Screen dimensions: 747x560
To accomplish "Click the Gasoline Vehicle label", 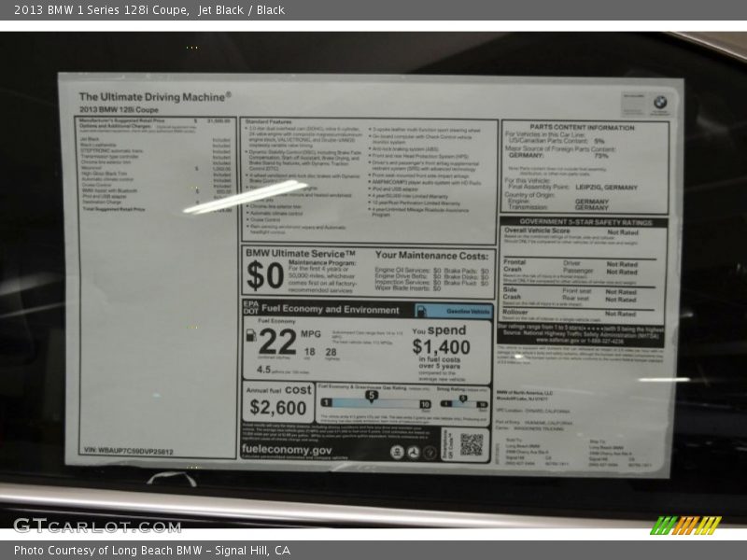I will [x=468, y=312].
